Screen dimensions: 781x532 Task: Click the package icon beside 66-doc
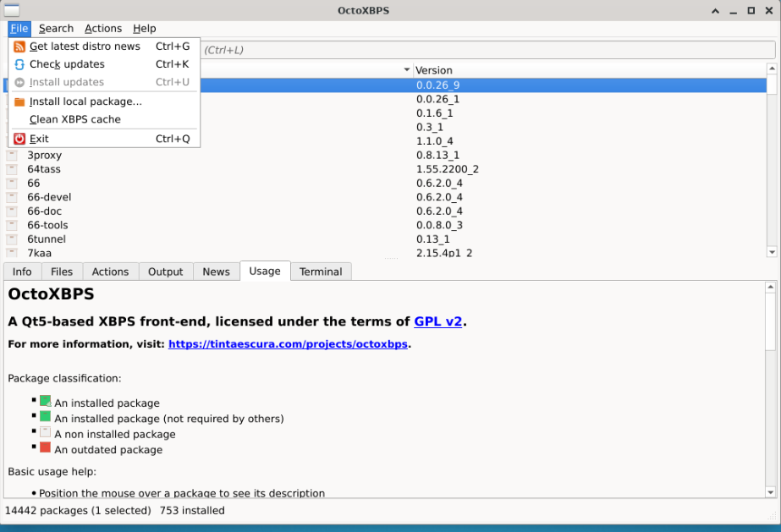click(x=13, y=211)
